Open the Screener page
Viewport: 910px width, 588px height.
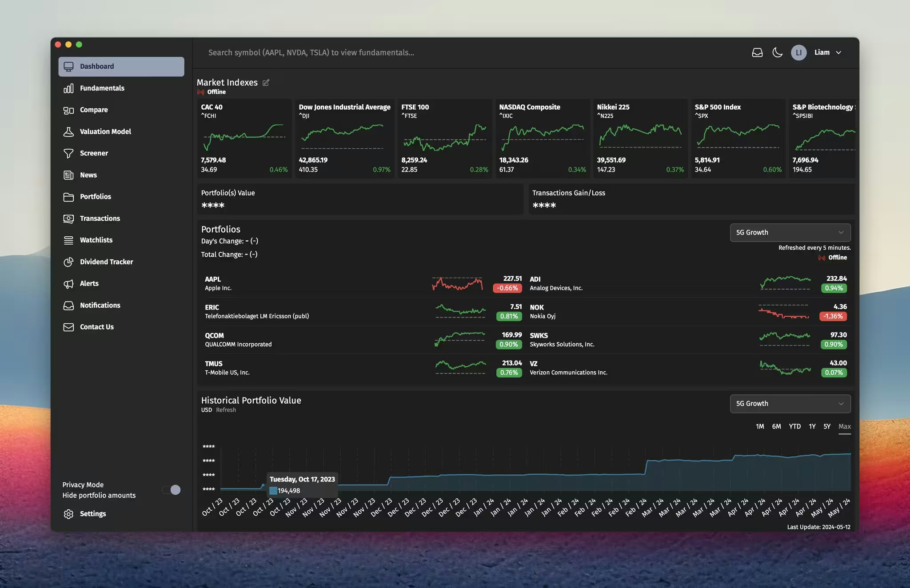click(x=121, y=154)
